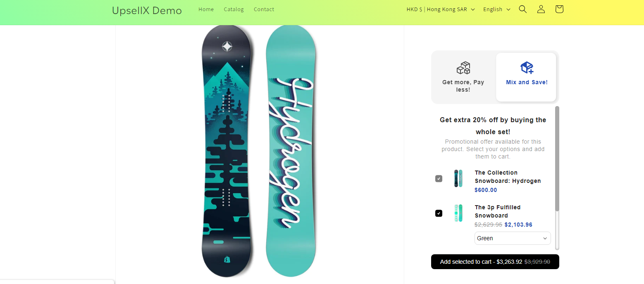This screenshot has width=644, height=284.
Task: Switch to the Get more, Pay less tab
Action: pos(463,77)
